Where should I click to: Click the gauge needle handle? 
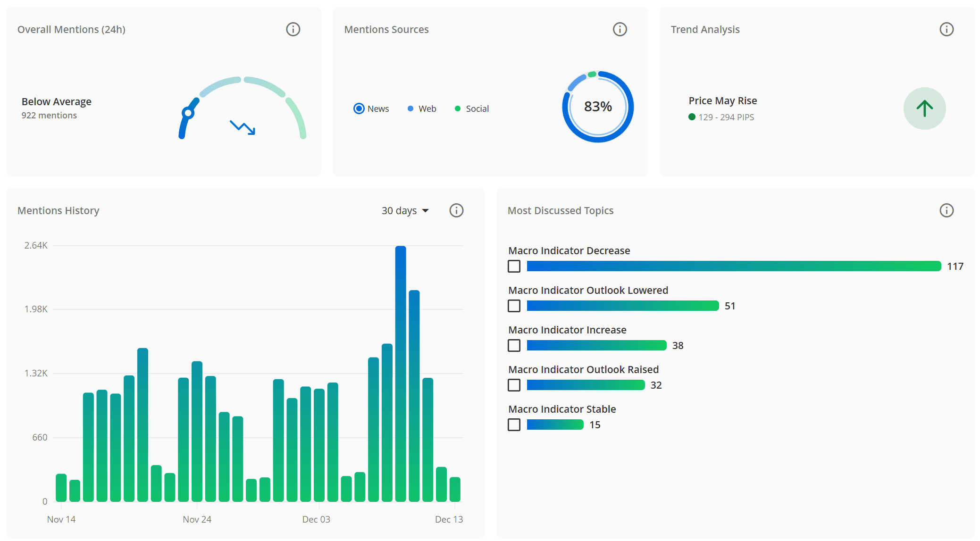coord(188,113)
